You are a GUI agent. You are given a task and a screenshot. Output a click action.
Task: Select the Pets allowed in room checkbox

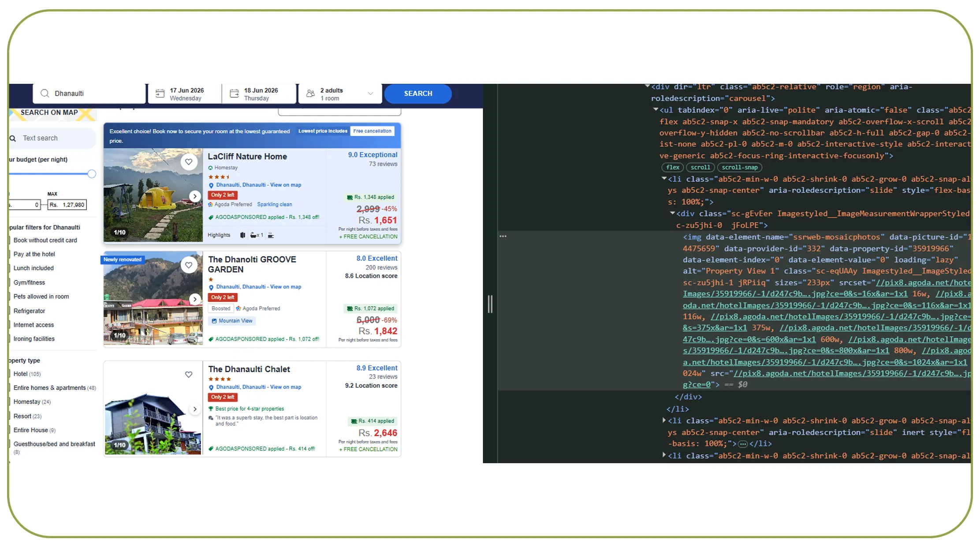point(10,297)
